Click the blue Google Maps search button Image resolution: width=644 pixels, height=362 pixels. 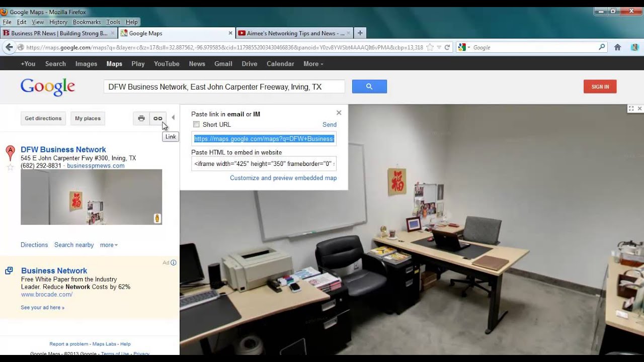tap(369, 86)
